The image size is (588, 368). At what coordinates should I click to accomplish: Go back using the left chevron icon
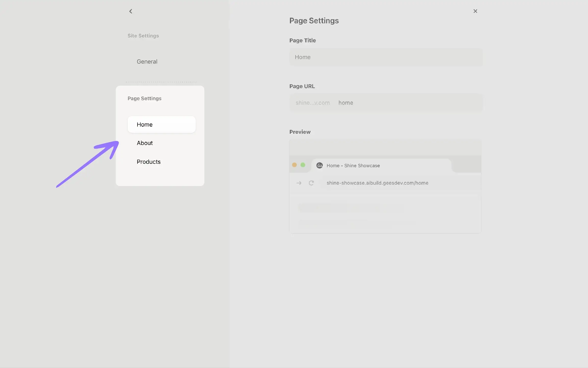tap(131, 11)
